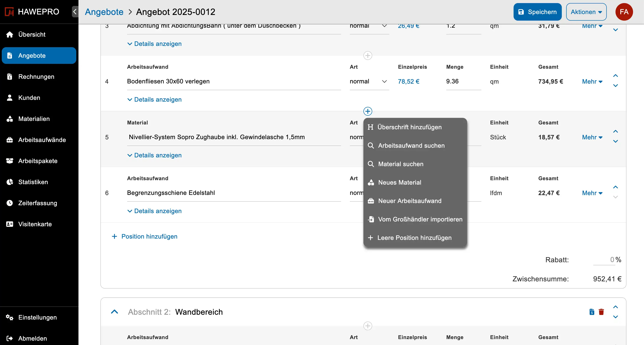Expand details for Abdichtung position 3
This screenshot has width=644, height=345.
(155, 44)
